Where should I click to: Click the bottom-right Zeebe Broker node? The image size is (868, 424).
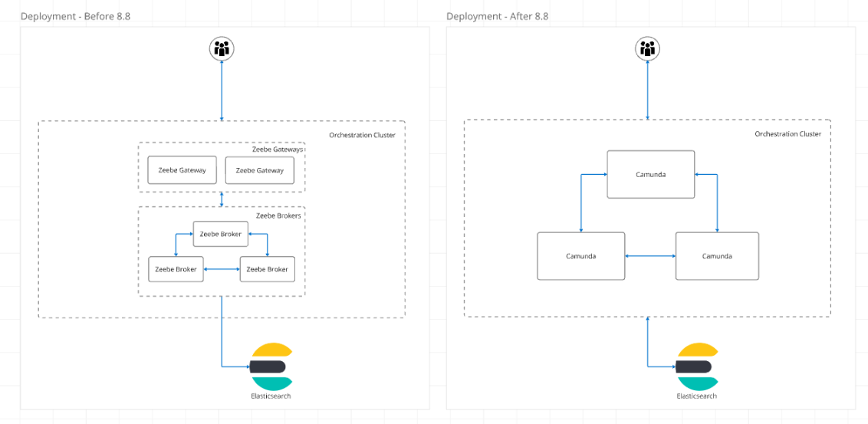tap(267, 269)
